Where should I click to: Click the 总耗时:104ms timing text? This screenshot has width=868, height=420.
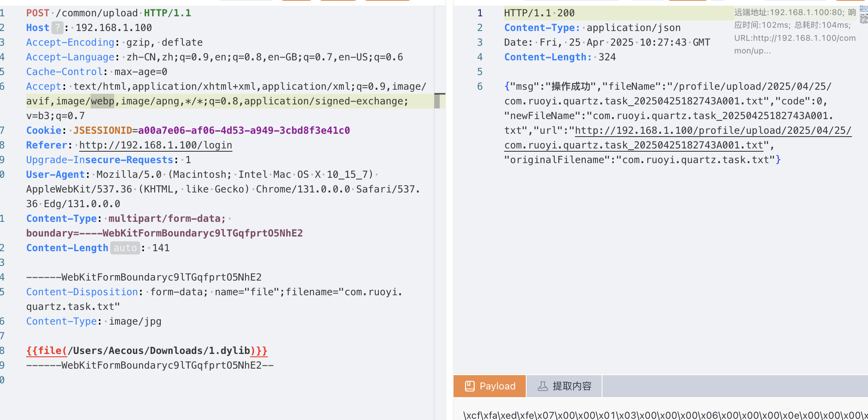coord(822,25)
